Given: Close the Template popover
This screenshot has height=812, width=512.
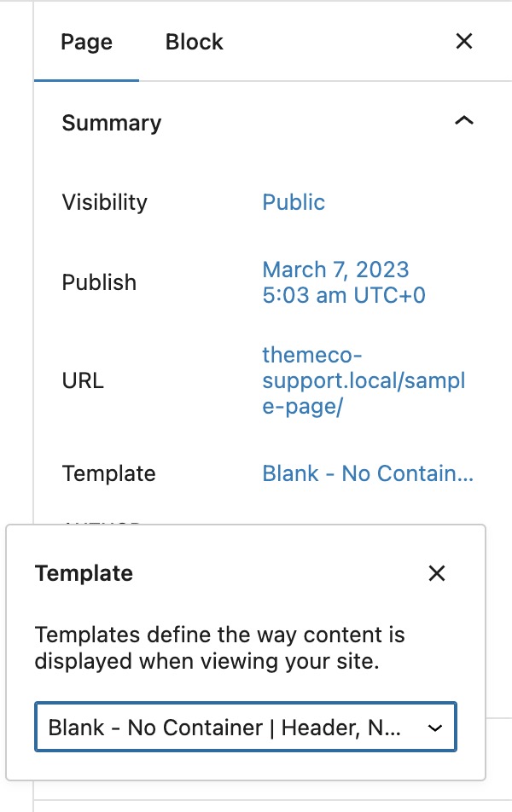Looking at the screenshot, I should 437,573.
